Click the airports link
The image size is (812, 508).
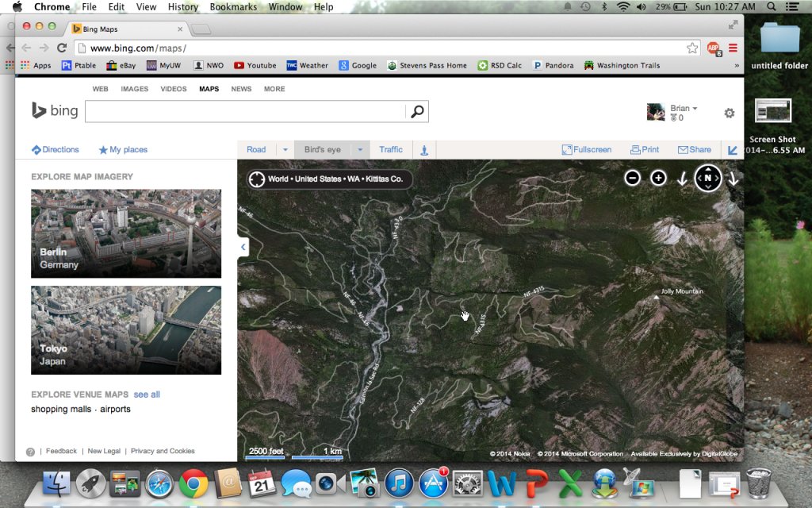[x=115, y=409]
